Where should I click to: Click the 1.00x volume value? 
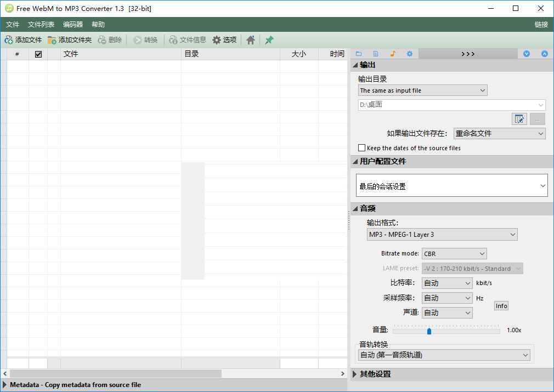[x=514, y=330]
